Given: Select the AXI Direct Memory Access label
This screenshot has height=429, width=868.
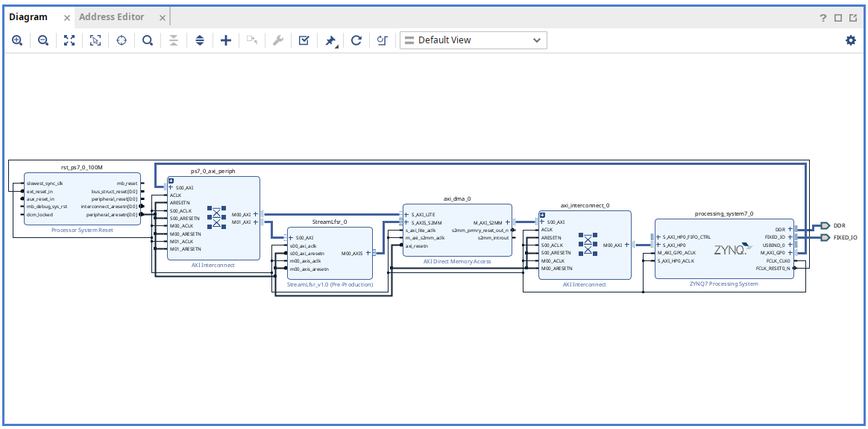Looking at the screenshot, I should point(457,261).
